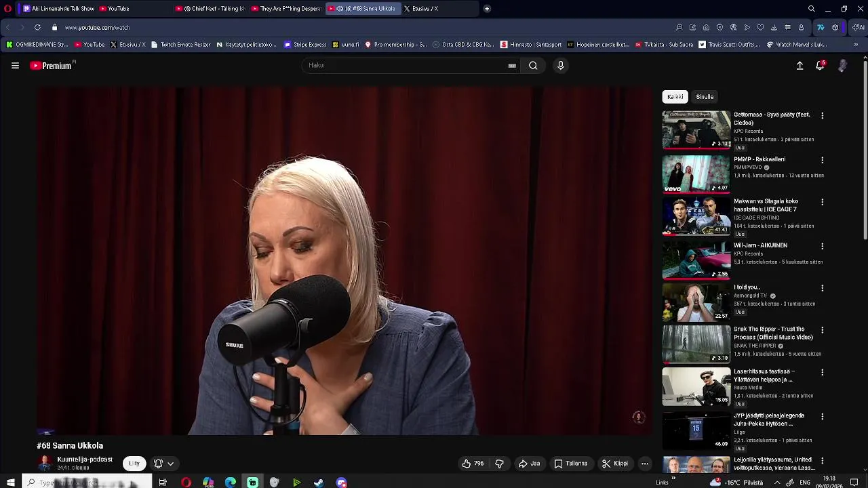Screen dimensions: 868x488
Task: Open options for I told you... video
Action: pyautogui.click(x=822, y=289)
